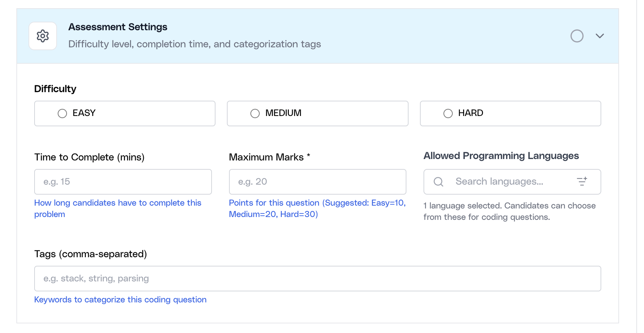Screen dimensions: 644x333
Task: Select the MEDIUM difficulty radio button
Action: 255,113
